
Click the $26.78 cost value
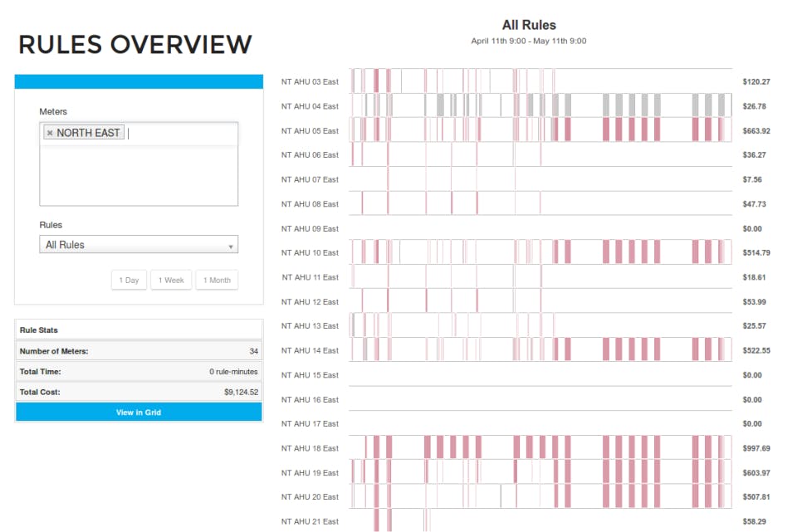755,106
